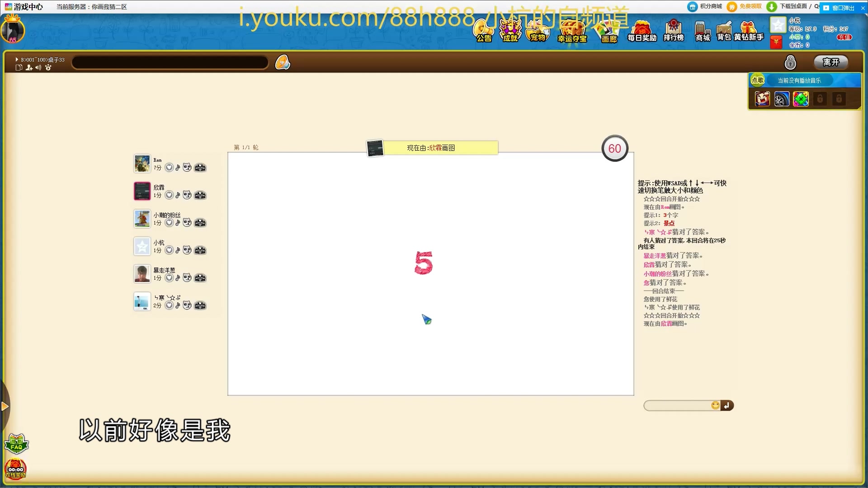868x488 pixels.
Task: Click the first locked slot icon
Action: tap(820, 99)
